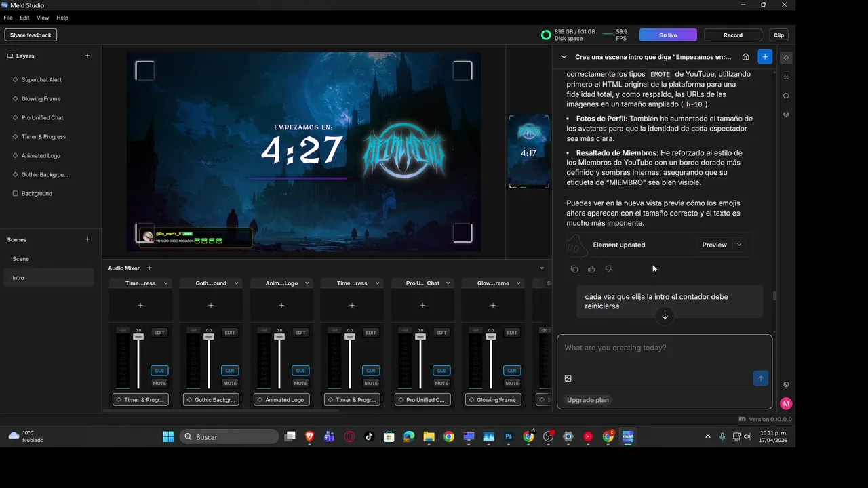
Task: Give a thumbs up to the response
Action: click(x=591, y=269)
